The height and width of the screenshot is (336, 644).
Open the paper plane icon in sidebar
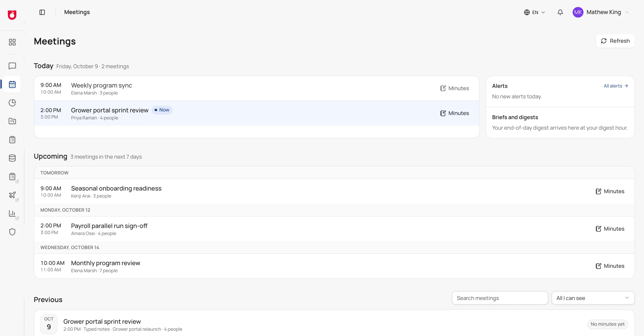[12, 195]
